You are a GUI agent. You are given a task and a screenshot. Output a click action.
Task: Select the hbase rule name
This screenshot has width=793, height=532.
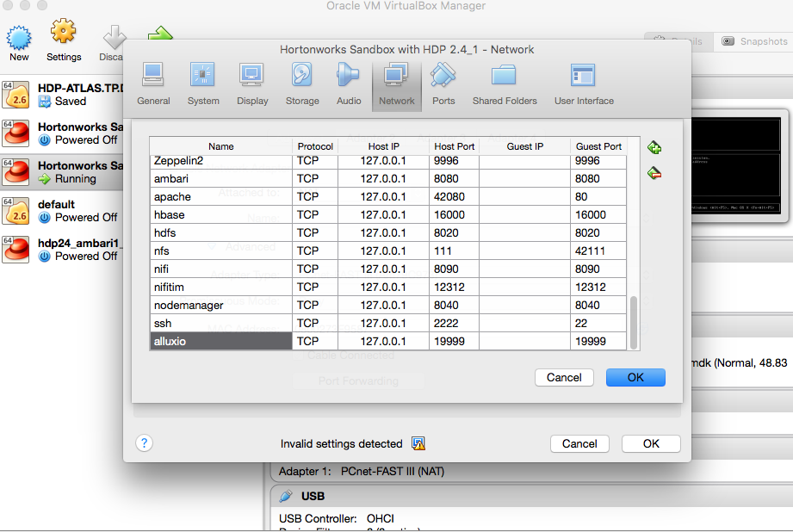[221, 215]
